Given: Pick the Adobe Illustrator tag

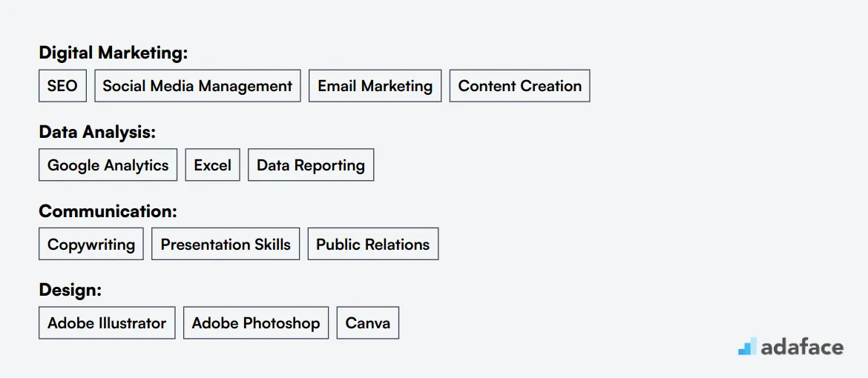Looking at the screenshot, I should 107,323.
